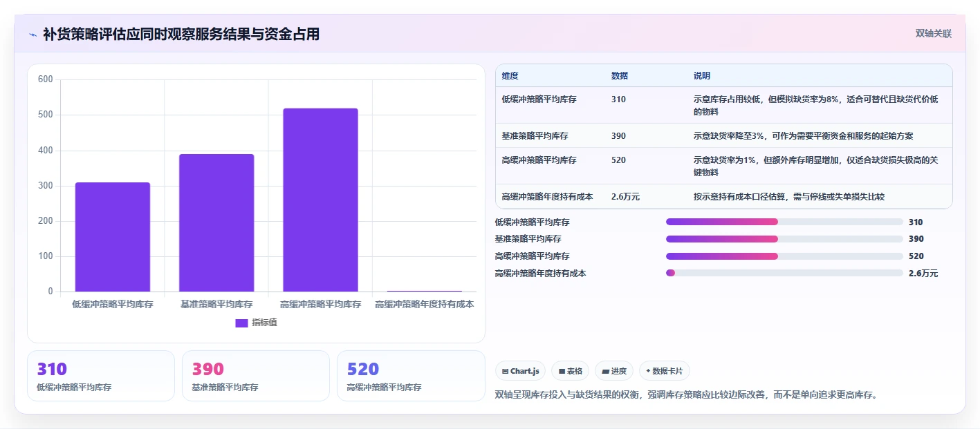Click table cell 高缓冲策略平均库存

[x=539, y=160]
